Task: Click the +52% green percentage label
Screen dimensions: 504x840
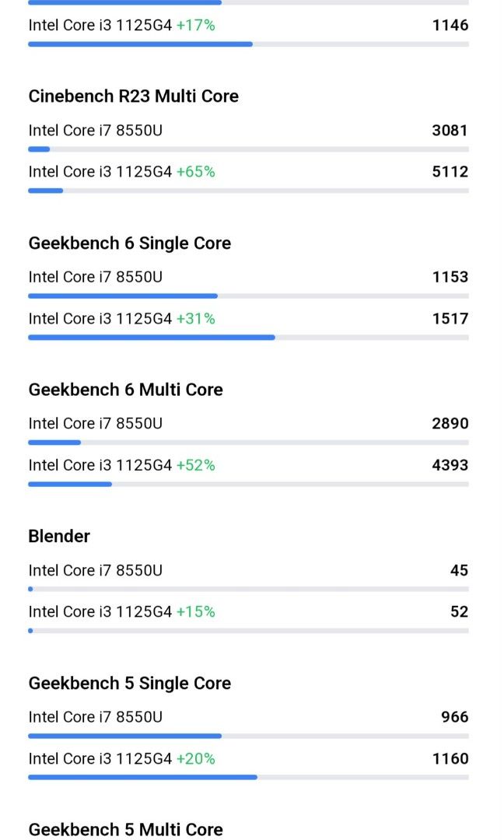Action: [195, 466]
